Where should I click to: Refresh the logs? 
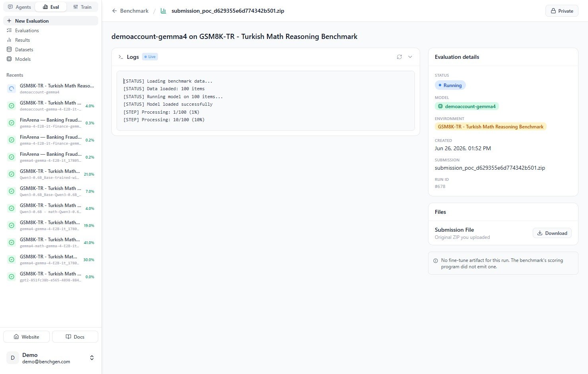pos(399,57)
